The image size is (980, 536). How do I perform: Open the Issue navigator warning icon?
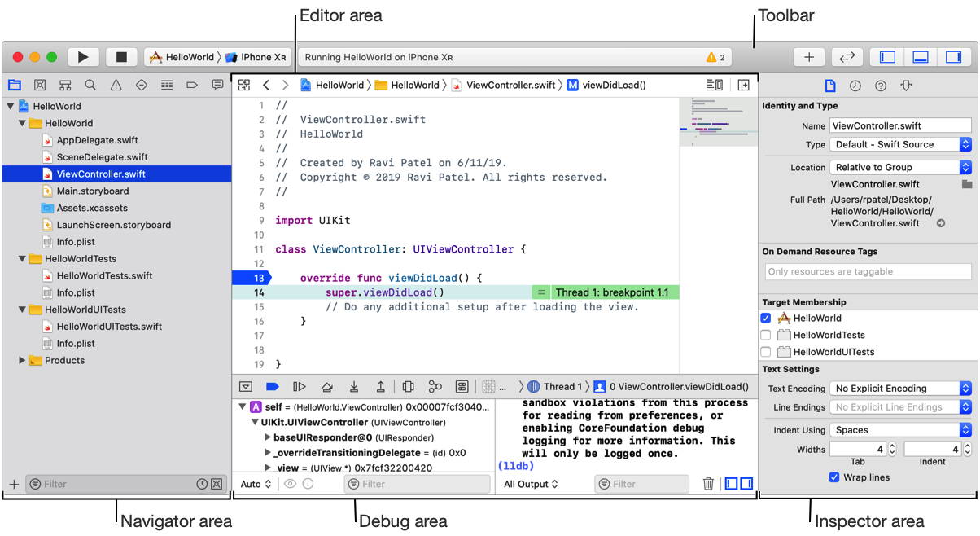pyautogui.click(x=116, y=85)
